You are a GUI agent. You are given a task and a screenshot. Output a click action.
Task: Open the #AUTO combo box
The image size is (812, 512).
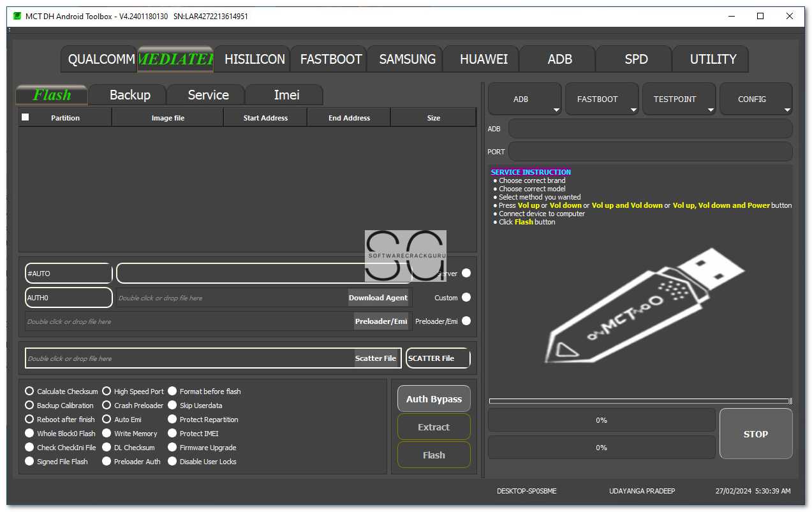pyautogui.click(x=69, y=274)
